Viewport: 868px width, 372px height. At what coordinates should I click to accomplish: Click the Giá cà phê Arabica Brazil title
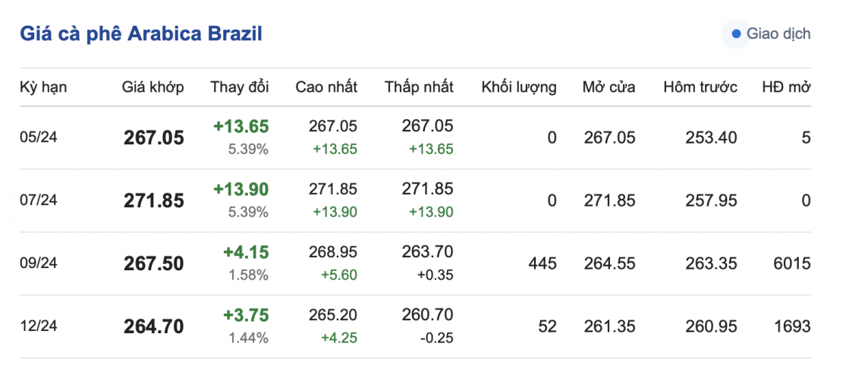point(141,34)
